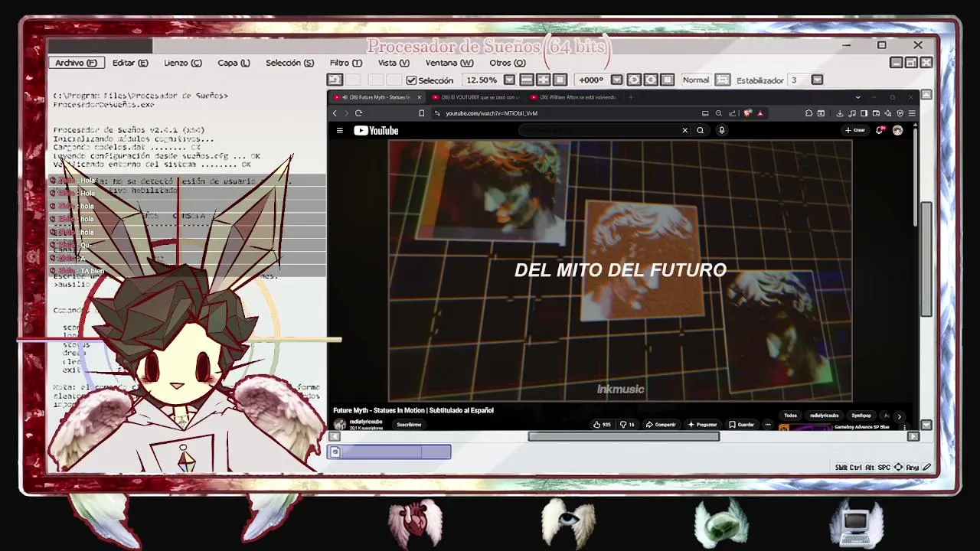Click the winged eye icon at the bottom
This screenshot has height=551, width=980.
tap(568, 522)
